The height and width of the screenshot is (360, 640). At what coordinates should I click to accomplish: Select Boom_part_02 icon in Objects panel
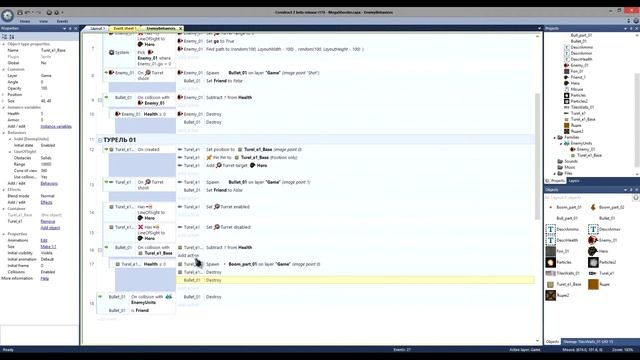click(593, 207)
